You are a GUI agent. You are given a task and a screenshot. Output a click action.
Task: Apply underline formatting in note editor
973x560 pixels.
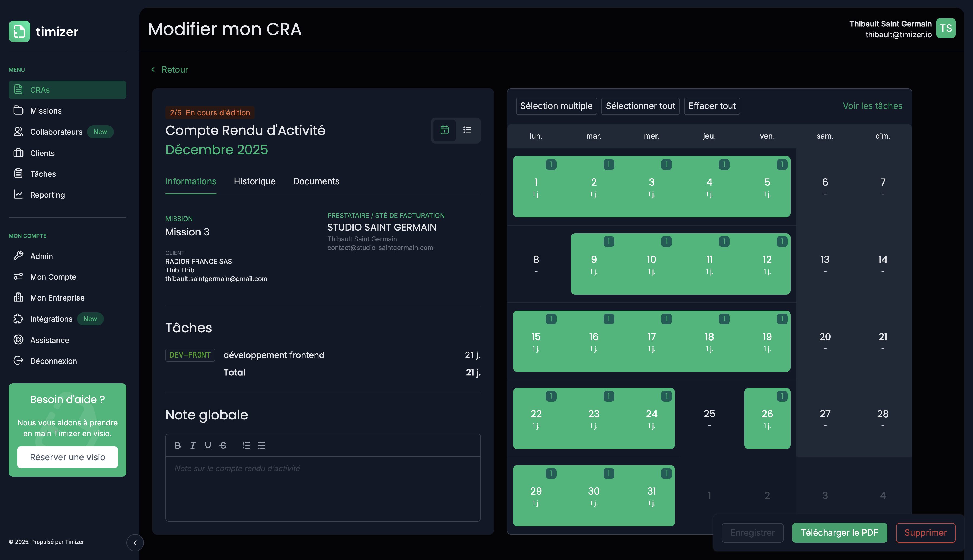tap(208, 445)
